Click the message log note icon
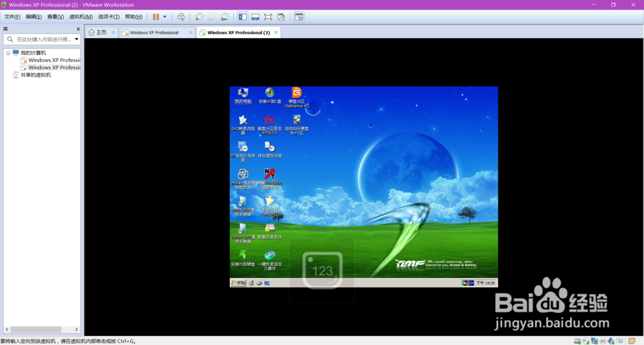The height and width of the screenshot is (345, 644). click(632, 341)
